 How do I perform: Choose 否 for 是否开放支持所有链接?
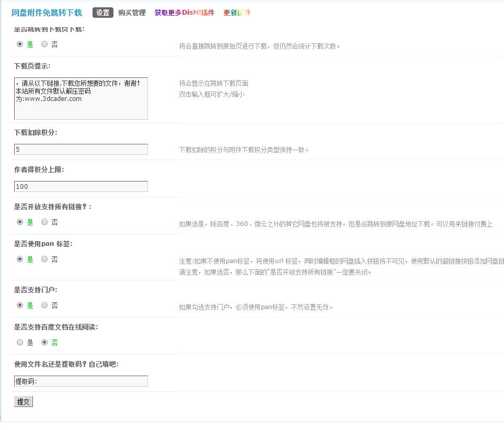click(x=44, y=222)
